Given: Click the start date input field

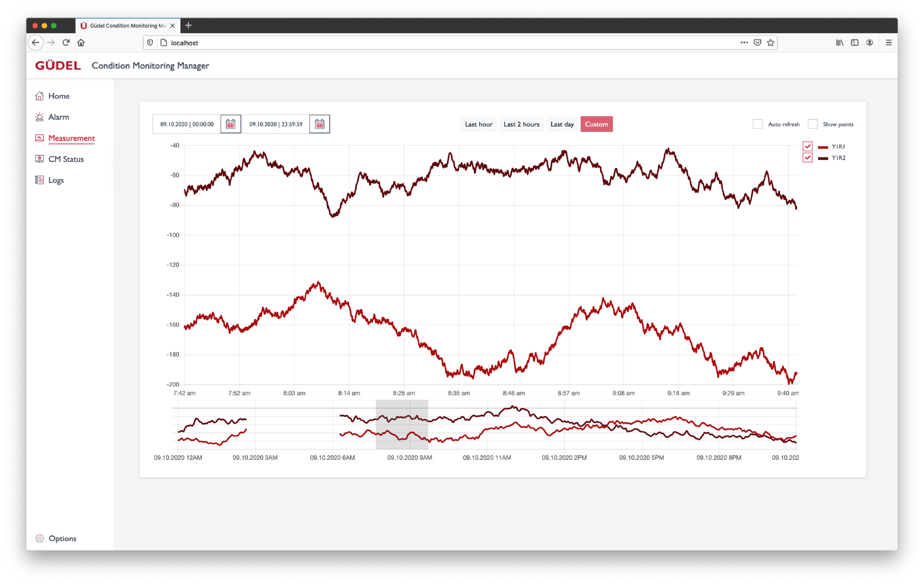Looking at the screenshot, I should tap(187, 124).
